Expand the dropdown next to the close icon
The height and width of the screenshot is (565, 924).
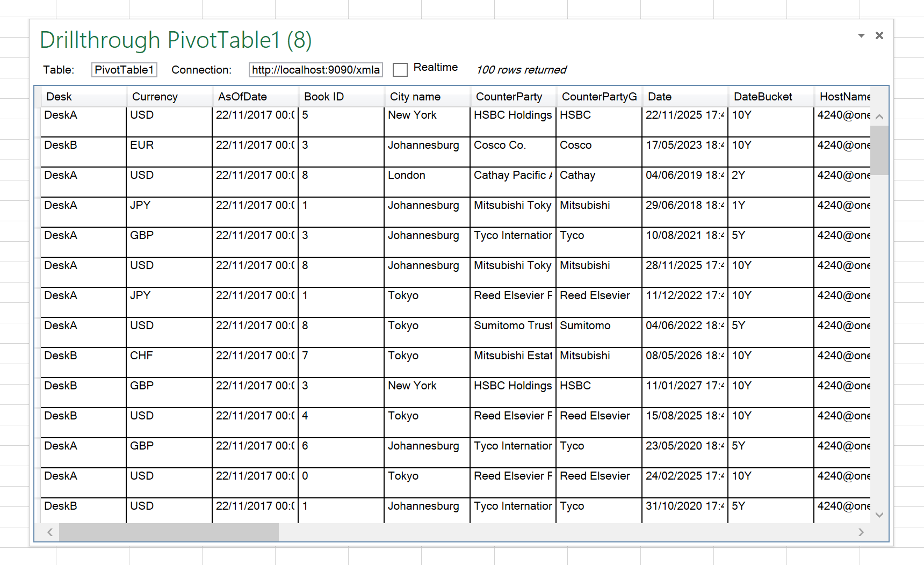(x=861, y=35)
